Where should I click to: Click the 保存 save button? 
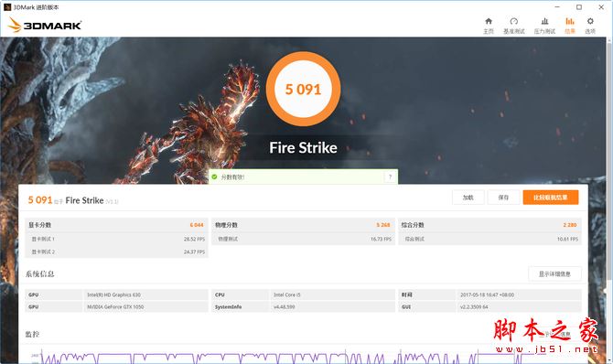[503, 198]
